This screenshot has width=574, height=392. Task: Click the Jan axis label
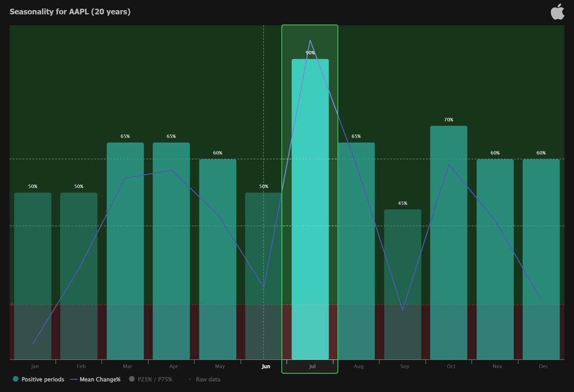tap(34, 366)
